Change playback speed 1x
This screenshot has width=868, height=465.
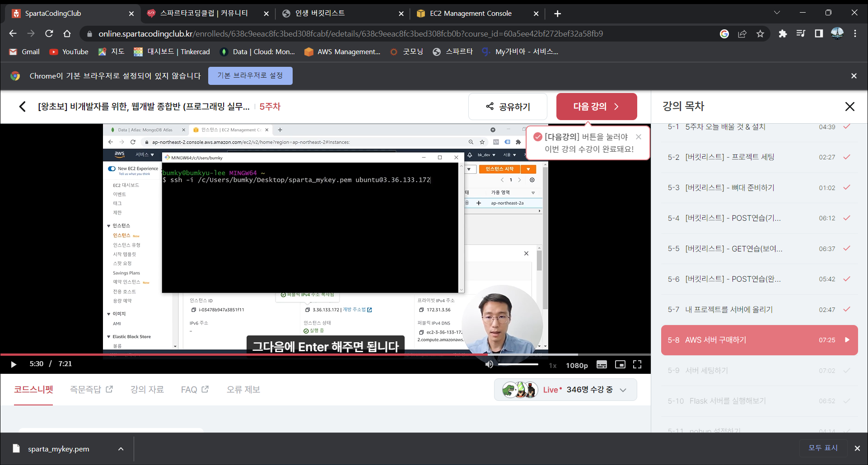[553, 365]
